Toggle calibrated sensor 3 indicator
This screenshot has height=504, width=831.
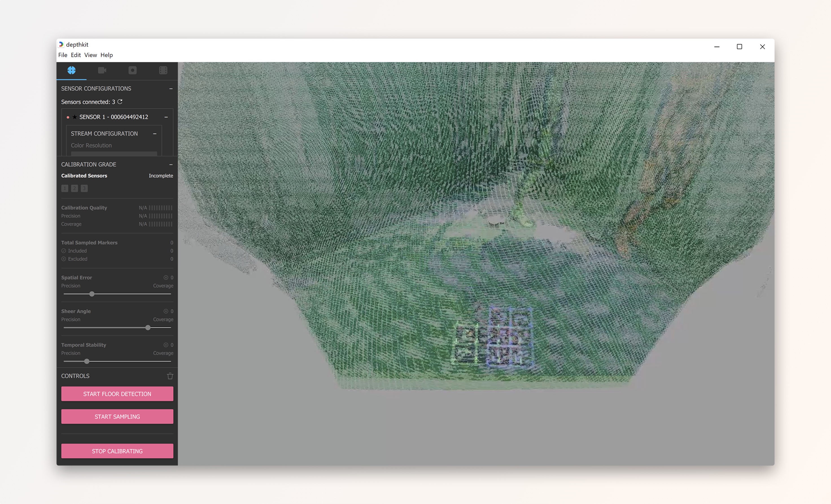84,189
